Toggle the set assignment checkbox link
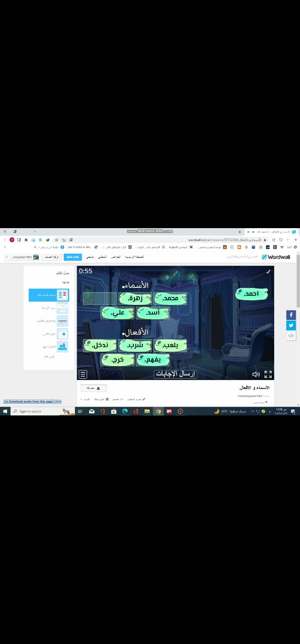The width and height of the screenshot is (300, 644). pyautogui.click(x=101, y=399)
